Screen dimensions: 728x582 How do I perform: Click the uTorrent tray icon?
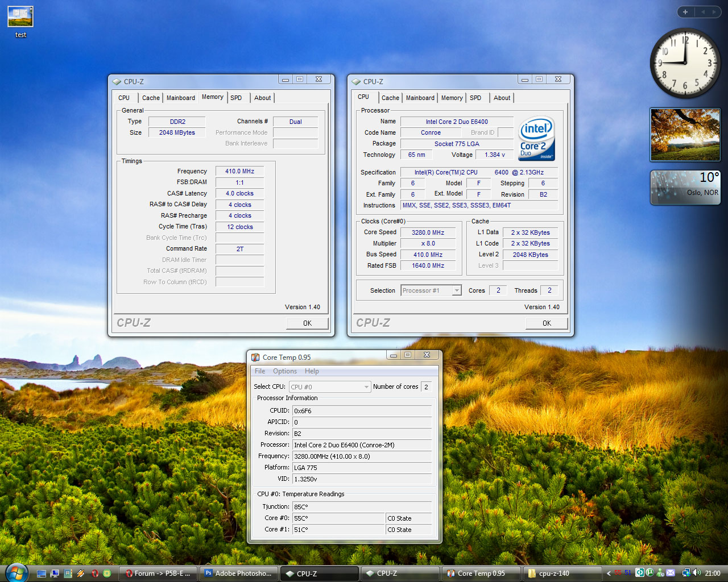click(650, 573)
